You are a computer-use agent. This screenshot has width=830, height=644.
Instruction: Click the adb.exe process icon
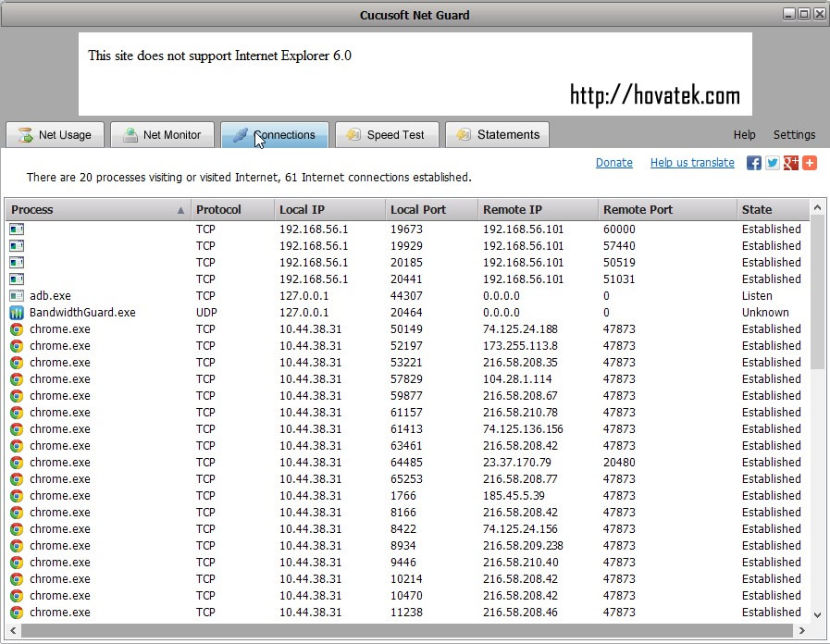click(17, 296)
